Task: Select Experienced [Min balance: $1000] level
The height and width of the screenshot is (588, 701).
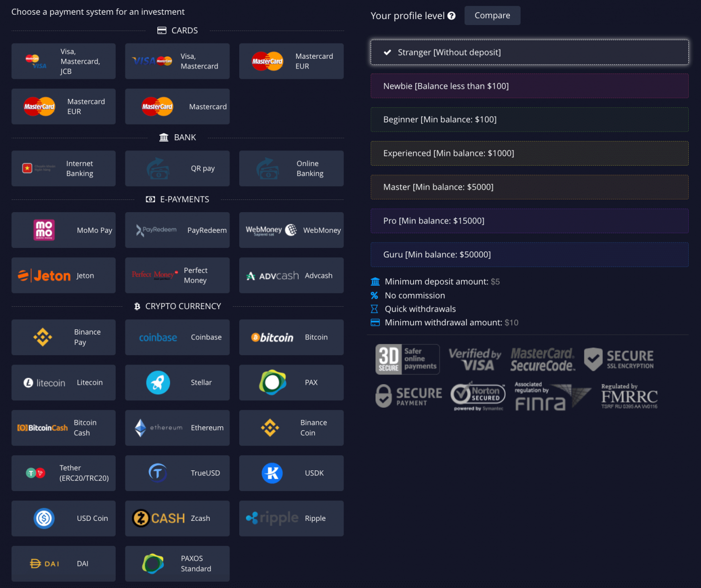Action: click(x=529, y=153)
